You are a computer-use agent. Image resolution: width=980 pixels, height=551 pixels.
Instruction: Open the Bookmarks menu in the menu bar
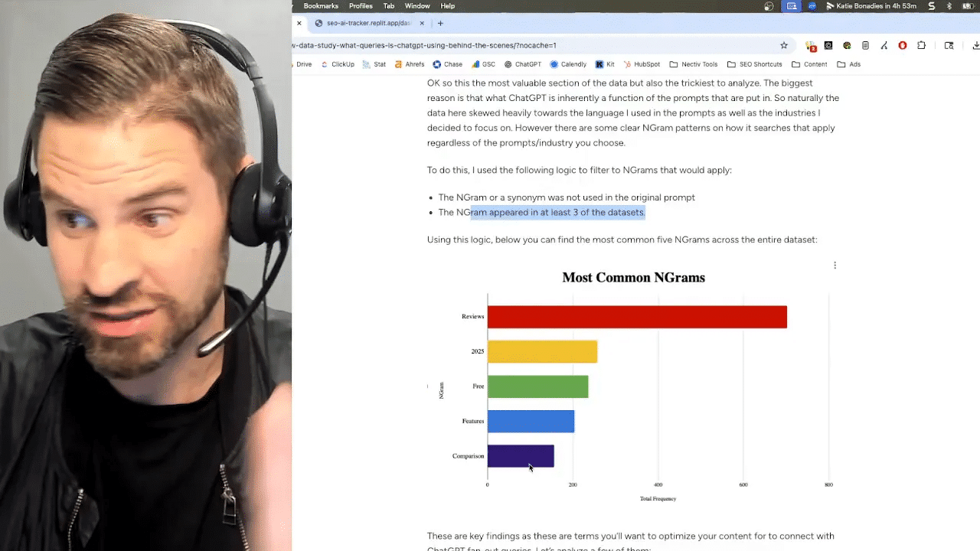coord(321,5)
